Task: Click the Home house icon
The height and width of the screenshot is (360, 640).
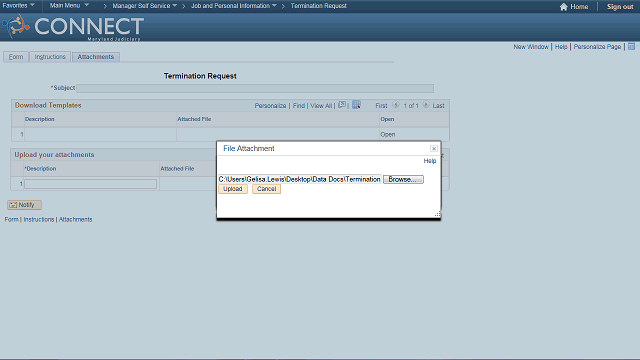Action: 564,7
